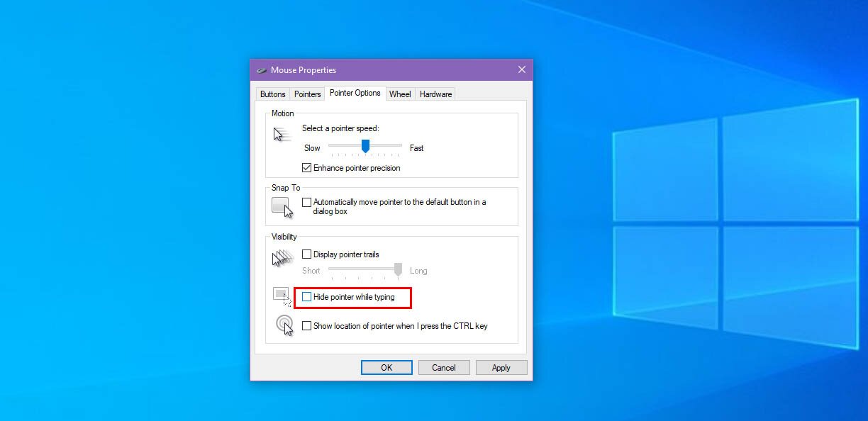Viewport: 868px width, 421px height.
Task: Enable Show location of pointer with CTRL key
Action: pos(306,325)
